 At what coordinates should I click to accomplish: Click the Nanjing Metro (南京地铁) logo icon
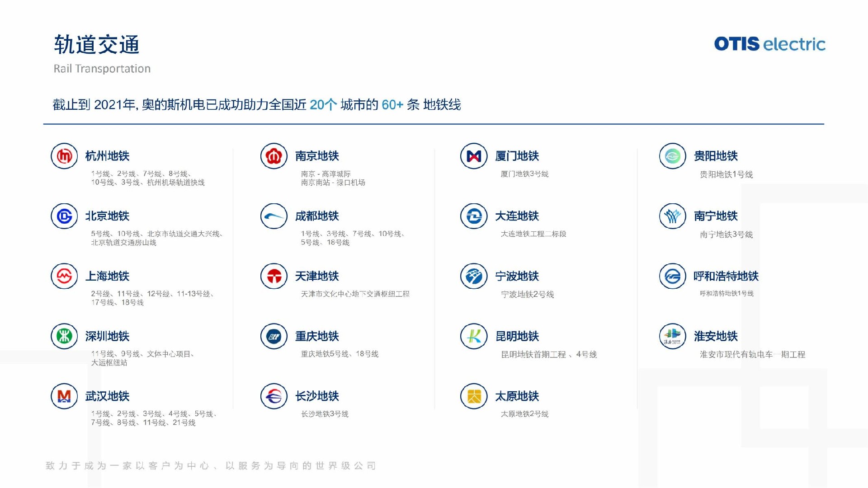tap(274, 156)
